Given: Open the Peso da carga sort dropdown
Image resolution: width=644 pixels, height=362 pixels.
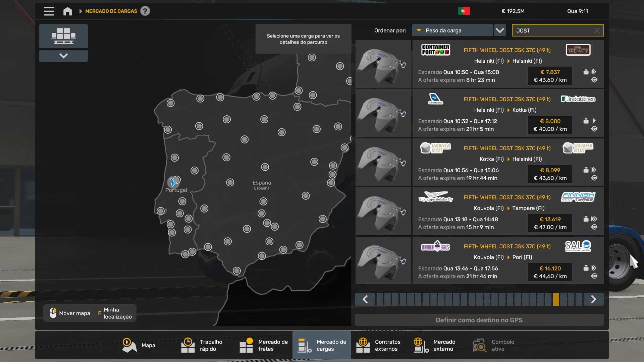Looking at the screenshot, I should point(452,31).
